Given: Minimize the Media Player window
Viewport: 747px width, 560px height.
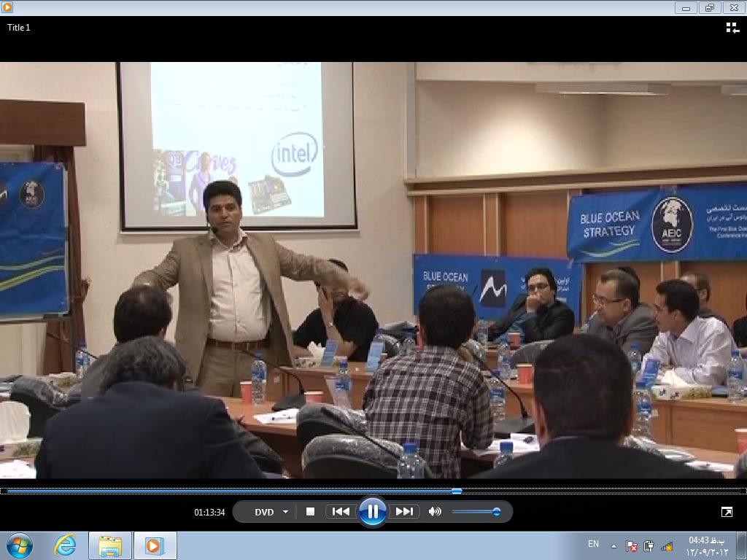Looking at the screenshot, I should [x=686, y=7].
